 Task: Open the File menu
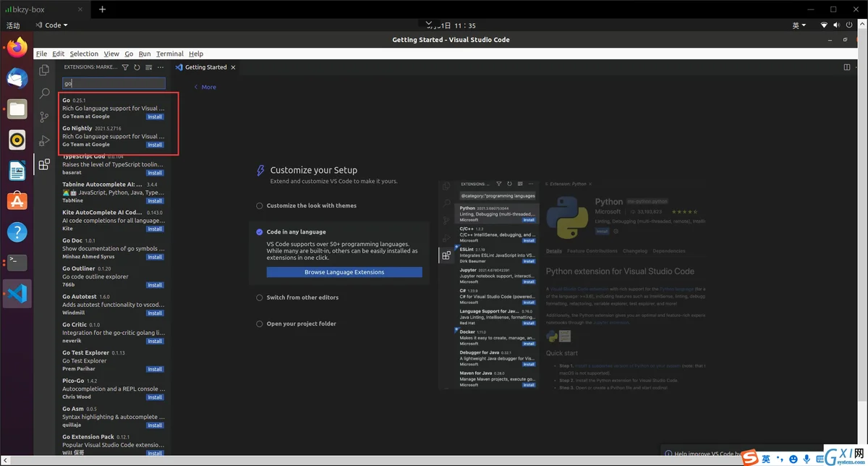click(41, 54)
